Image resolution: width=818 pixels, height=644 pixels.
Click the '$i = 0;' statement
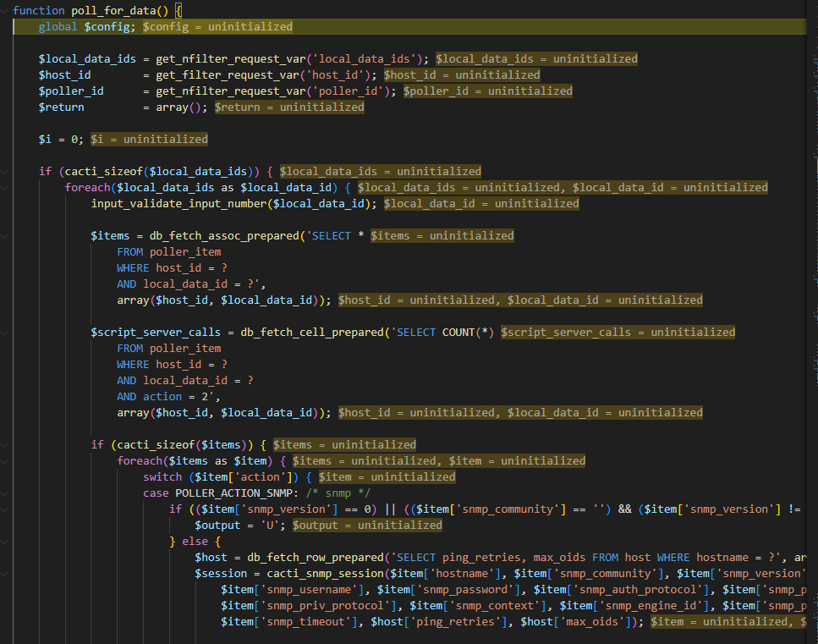pyautogui.click(x=61, y=140)
